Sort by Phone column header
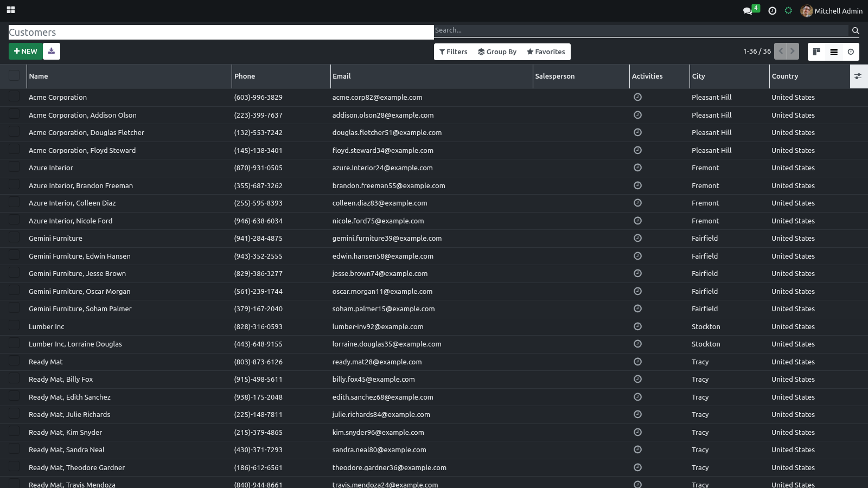The height and width of the screenshot is (488, 868). [281, 76]
